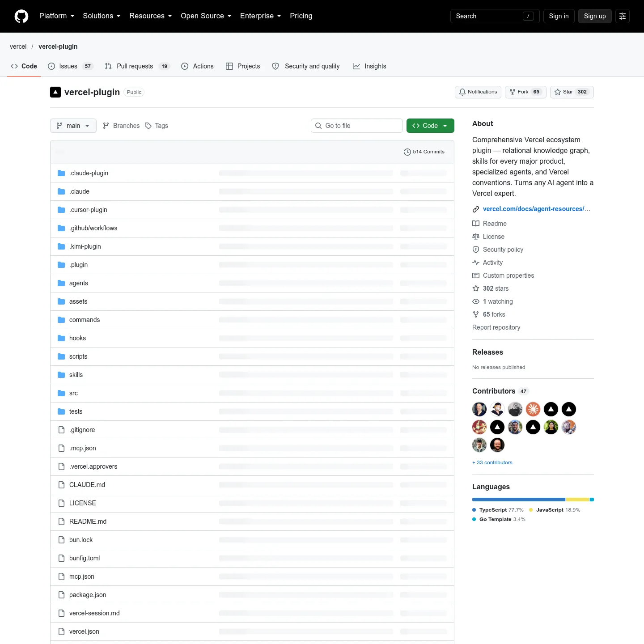Click the link icon next to vercel.com URL
This screenshot has height=644, width=644.
pos(476,209)
